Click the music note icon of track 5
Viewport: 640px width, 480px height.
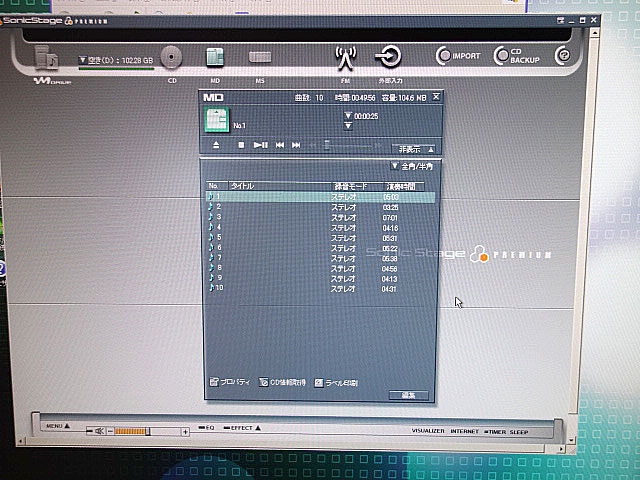211,237
